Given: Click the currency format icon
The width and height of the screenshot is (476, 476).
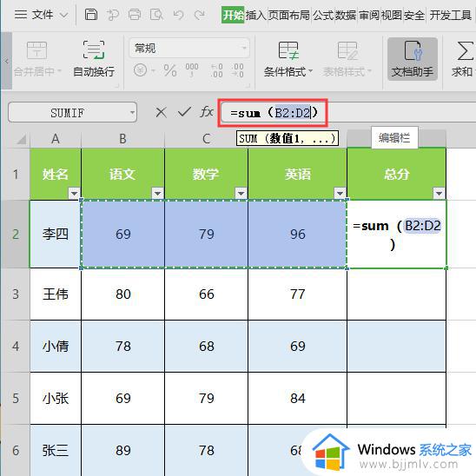Looking at the screenshot, I should (140, 70).
